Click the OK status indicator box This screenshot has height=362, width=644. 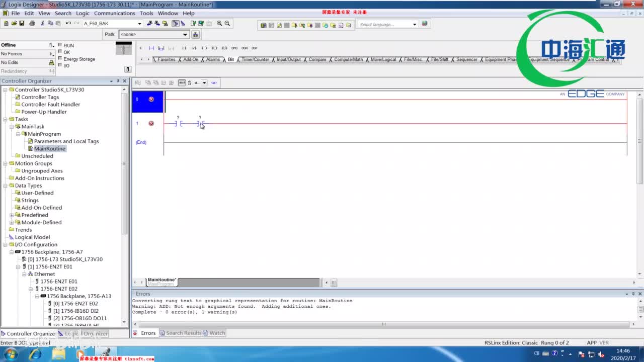point(60,52)
